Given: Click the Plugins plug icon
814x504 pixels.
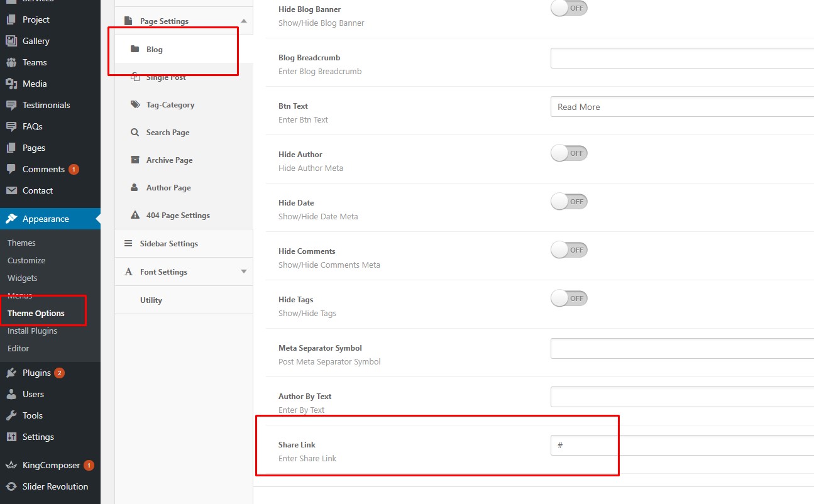Looking at the screenshot, I should point(11,373).
